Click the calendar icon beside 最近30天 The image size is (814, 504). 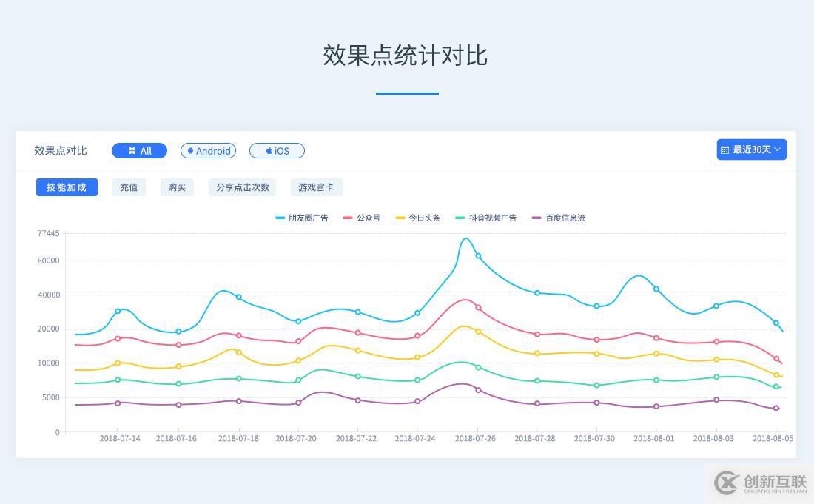pos(725,149)
